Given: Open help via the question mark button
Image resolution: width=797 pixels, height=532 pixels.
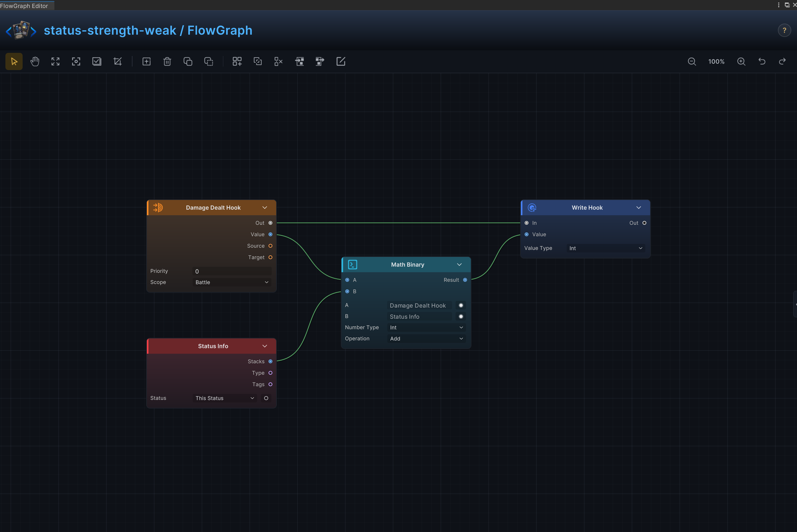Looking at the screenshot, I should pyautogui.click(x=785, y=30).
